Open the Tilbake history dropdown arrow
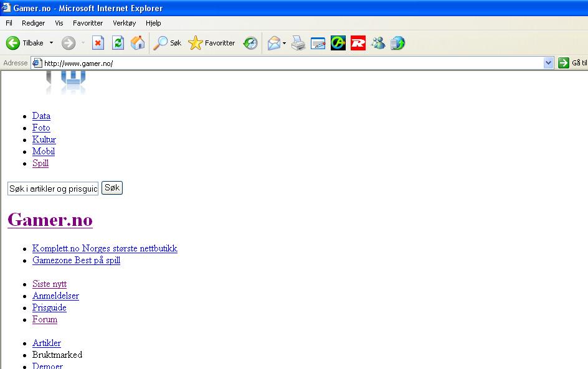The height and width of the screenshot is (369, 588). pyautogui.click(x=51, y=43)
